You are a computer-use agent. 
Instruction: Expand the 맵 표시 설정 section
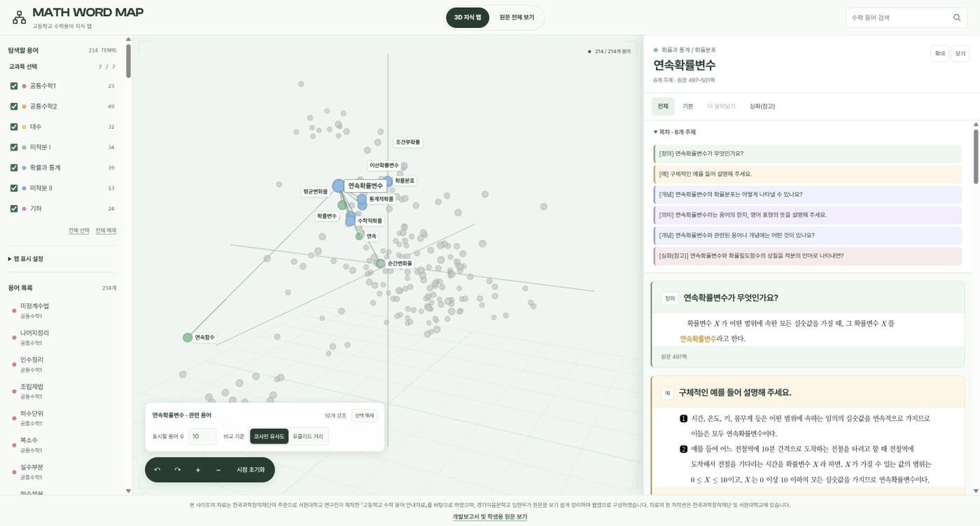(x=26, y=258)
